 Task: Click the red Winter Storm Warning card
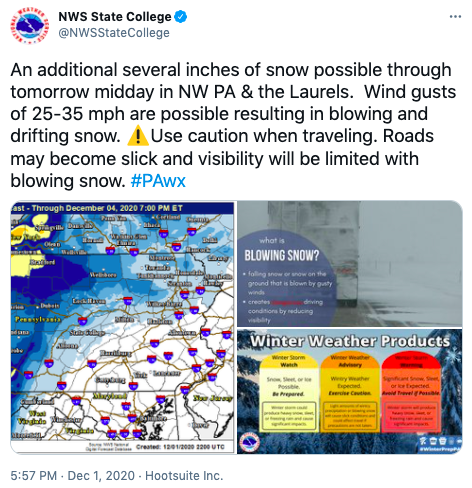(x=411, y=392)
